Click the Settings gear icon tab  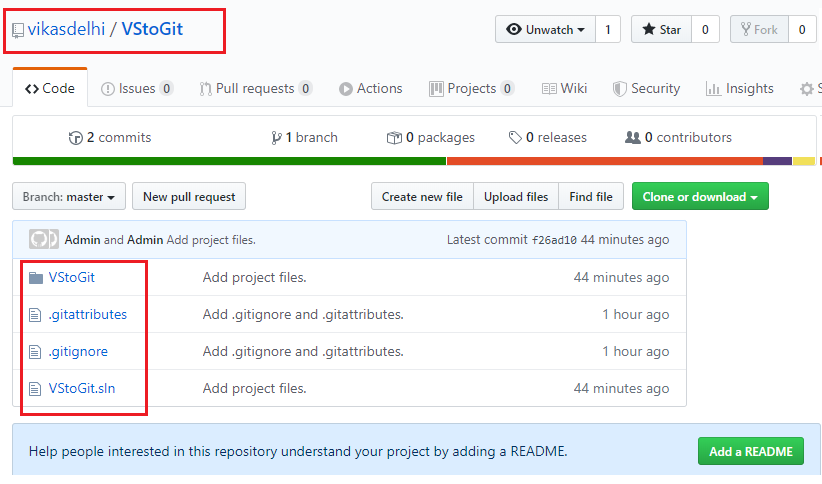(x=807, y=89)
